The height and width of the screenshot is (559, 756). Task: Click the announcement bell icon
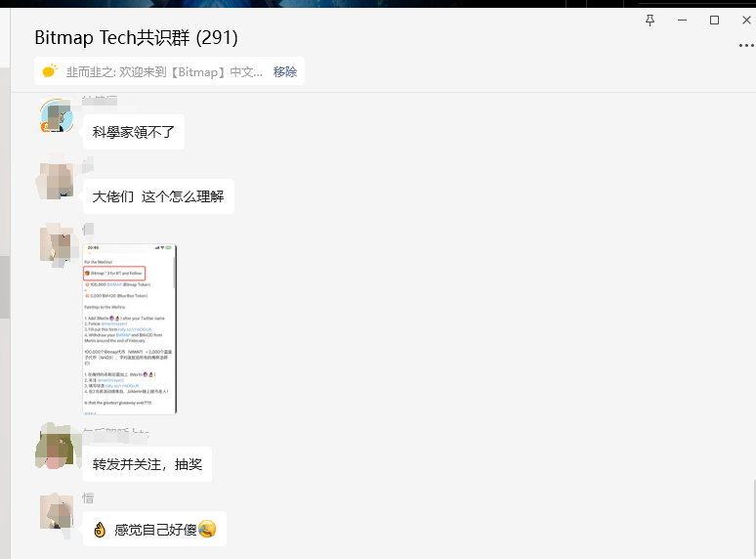[x=50, y=71]
